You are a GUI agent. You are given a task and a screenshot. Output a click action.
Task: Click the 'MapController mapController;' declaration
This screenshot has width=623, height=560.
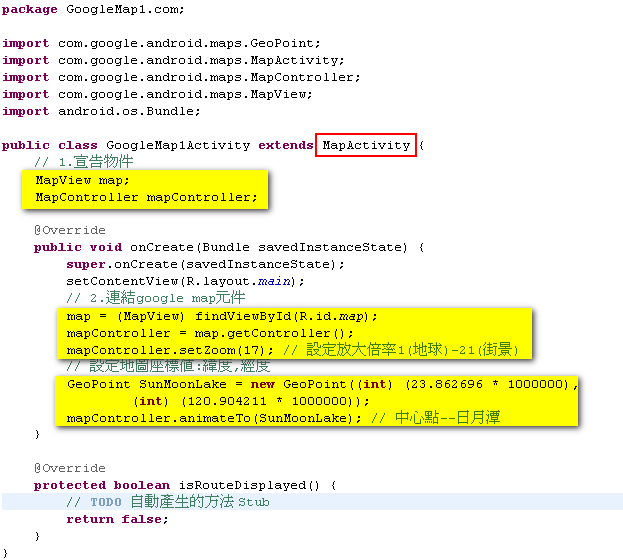click(x=146, y=197)
